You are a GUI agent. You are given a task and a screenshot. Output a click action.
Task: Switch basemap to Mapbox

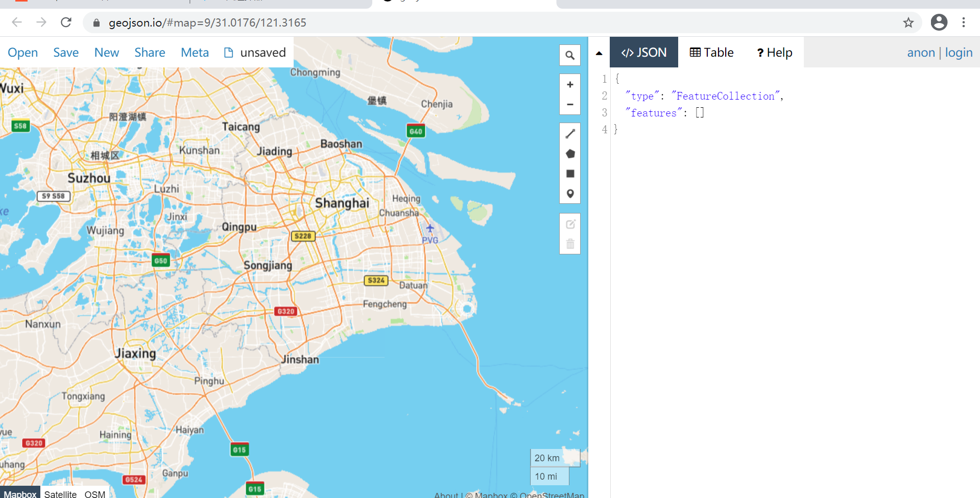tap(19, 493)
